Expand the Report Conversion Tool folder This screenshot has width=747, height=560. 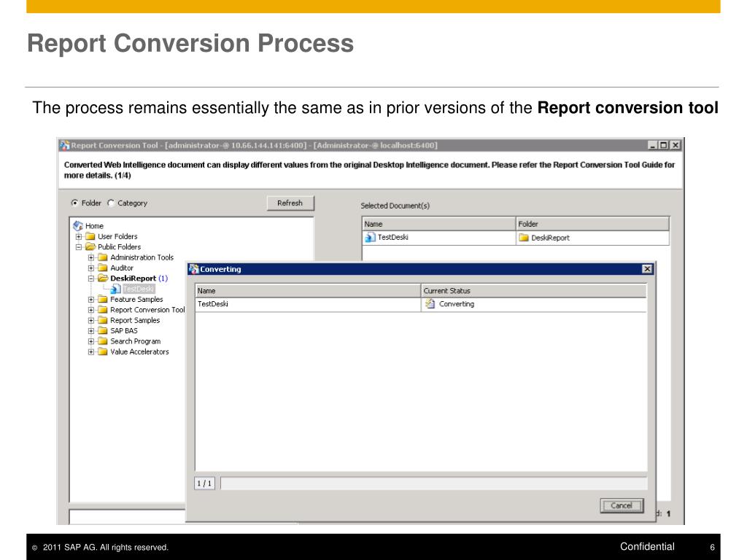91,309
